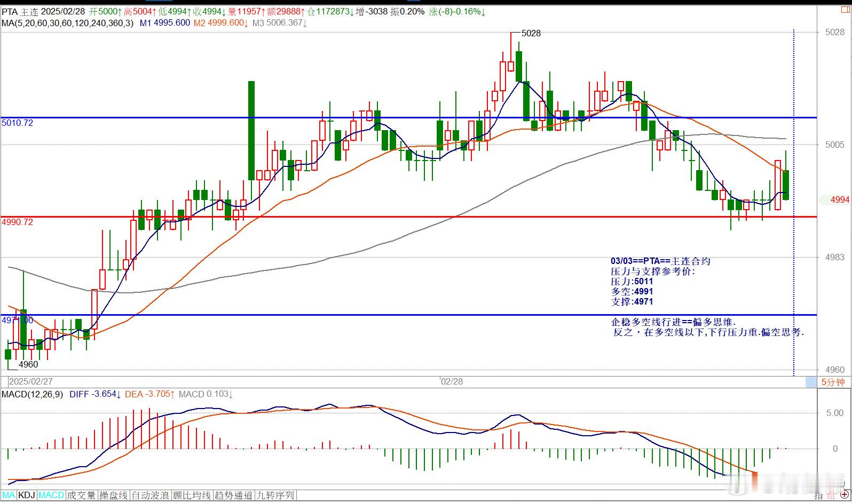Image resolution: width=852 pixels, height=504 pixels.
Task: Click the MA(5,20,60,30,60,120,240,360,3) parameter label
Action: point(68,23)
